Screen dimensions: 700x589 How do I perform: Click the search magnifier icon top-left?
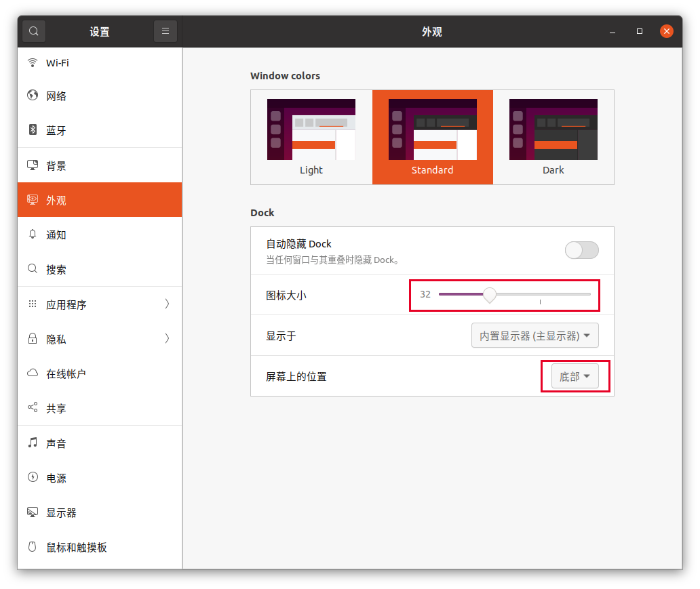click(33, 31)
